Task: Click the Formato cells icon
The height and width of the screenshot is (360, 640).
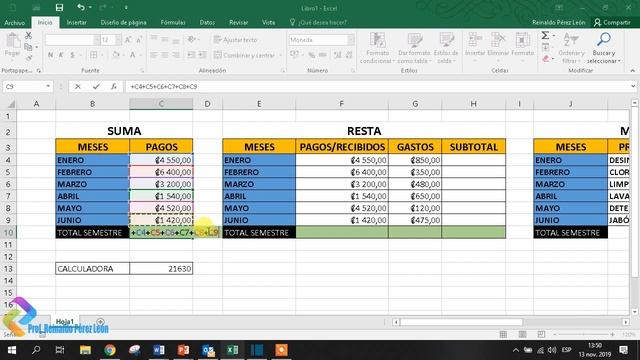Action: tap(522, 41)
